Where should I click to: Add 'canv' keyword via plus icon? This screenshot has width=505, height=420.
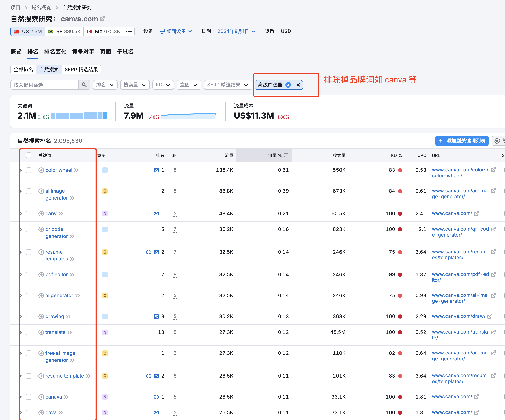tap(41, 214)
